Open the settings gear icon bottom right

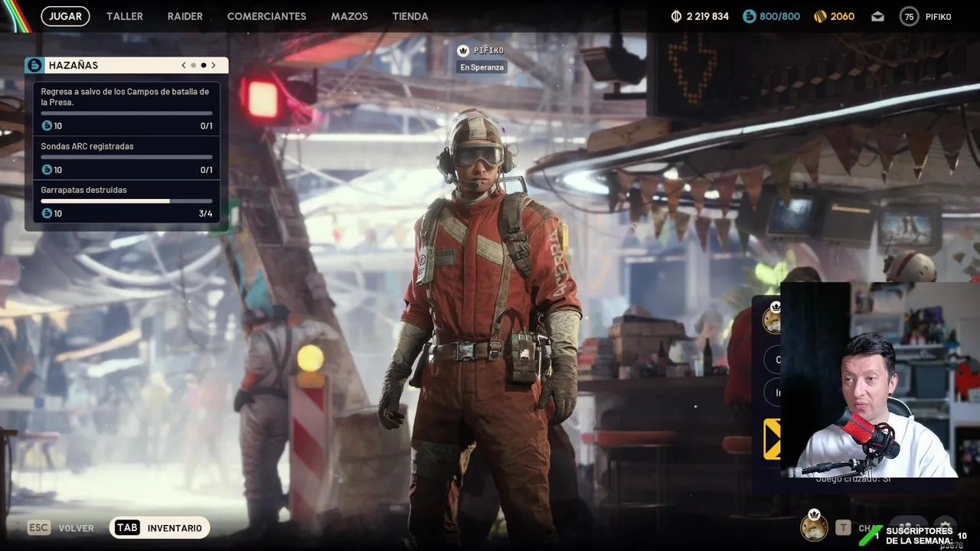tap(945, 525)
